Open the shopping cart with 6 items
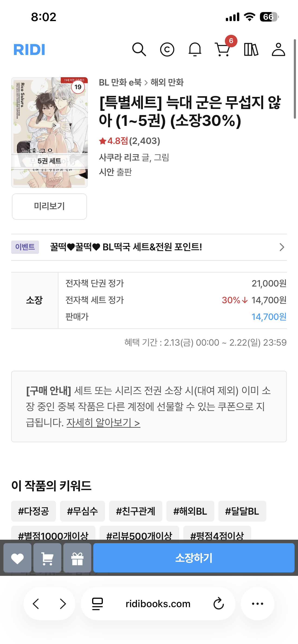298x644 pixels. 223,50
